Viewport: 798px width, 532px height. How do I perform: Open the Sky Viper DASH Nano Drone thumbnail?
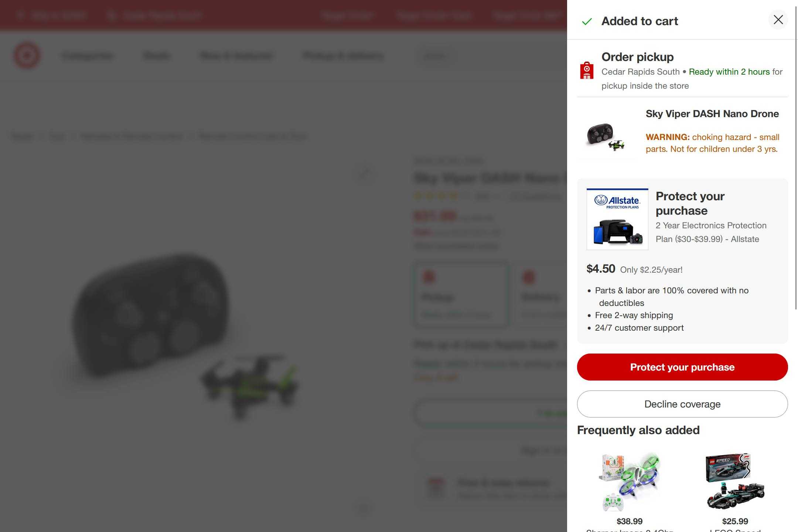(606, 136)
